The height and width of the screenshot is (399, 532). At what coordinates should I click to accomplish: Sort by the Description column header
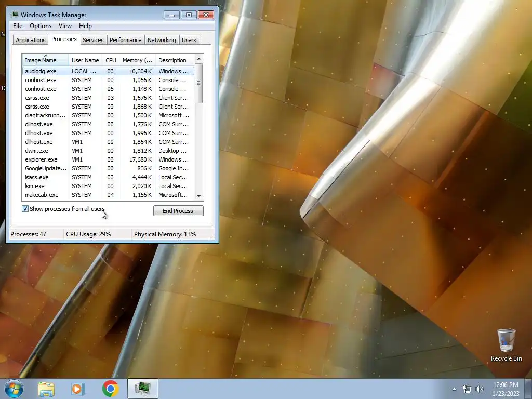pyautogui.click(x=175, y=60)
